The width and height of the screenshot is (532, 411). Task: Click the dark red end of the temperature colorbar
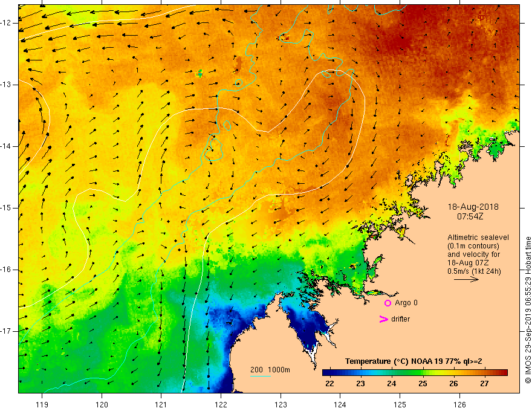click(x=504, y=373)
